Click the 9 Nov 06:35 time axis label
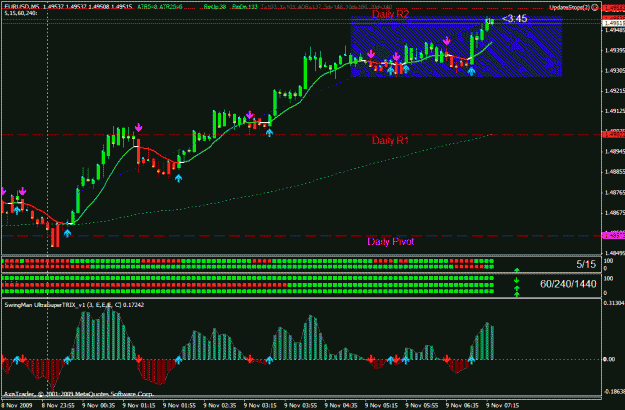Image resolution: width=625 pixels, height=410 pixels. (x=462, y=405)
